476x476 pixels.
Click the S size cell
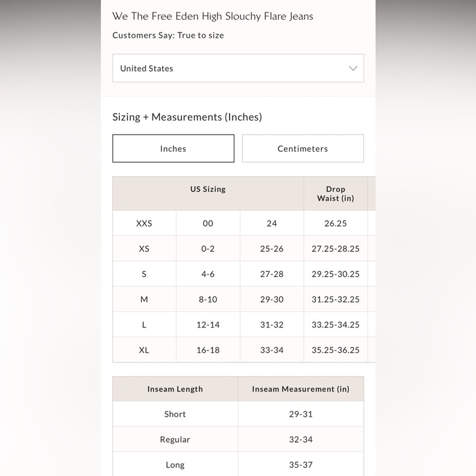click(144, 274)
